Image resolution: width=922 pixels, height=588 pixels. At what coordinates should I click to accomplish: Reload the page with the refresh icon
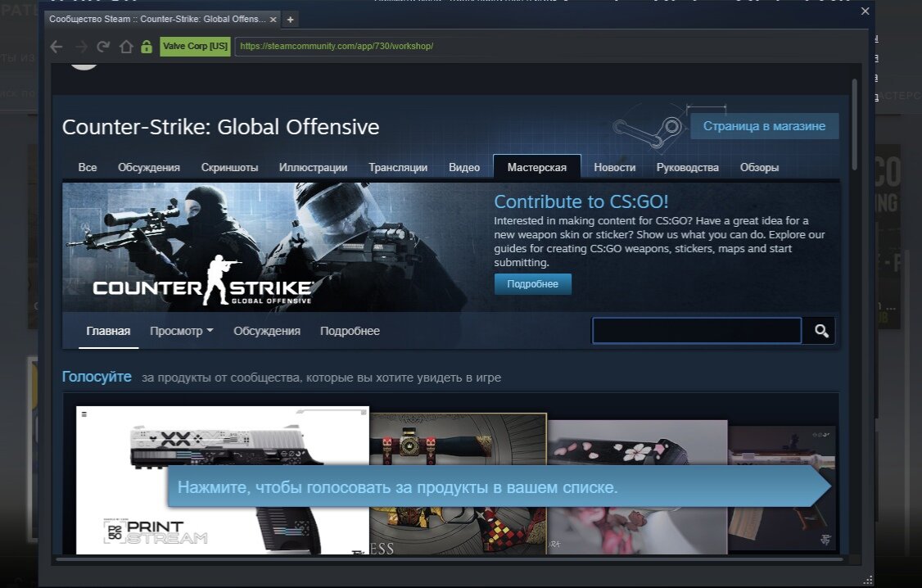103,47
